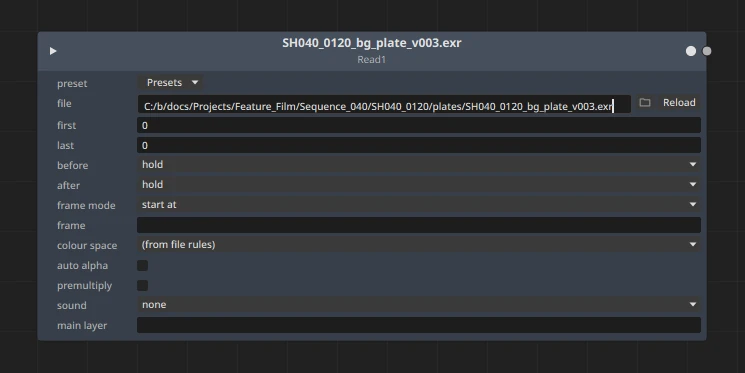Viewport: 745px width, 373px height.
Task: Click the main layer label
Action: 82,325
